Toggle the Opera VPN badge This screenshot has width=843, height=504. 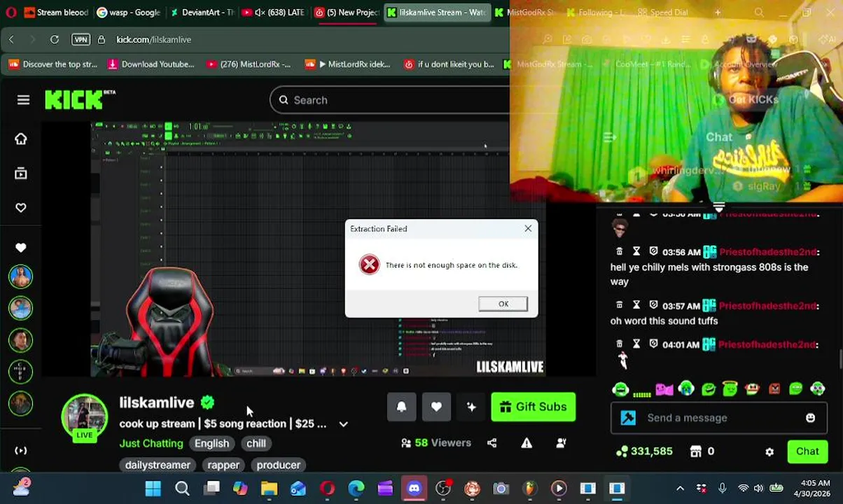(81, 39)
